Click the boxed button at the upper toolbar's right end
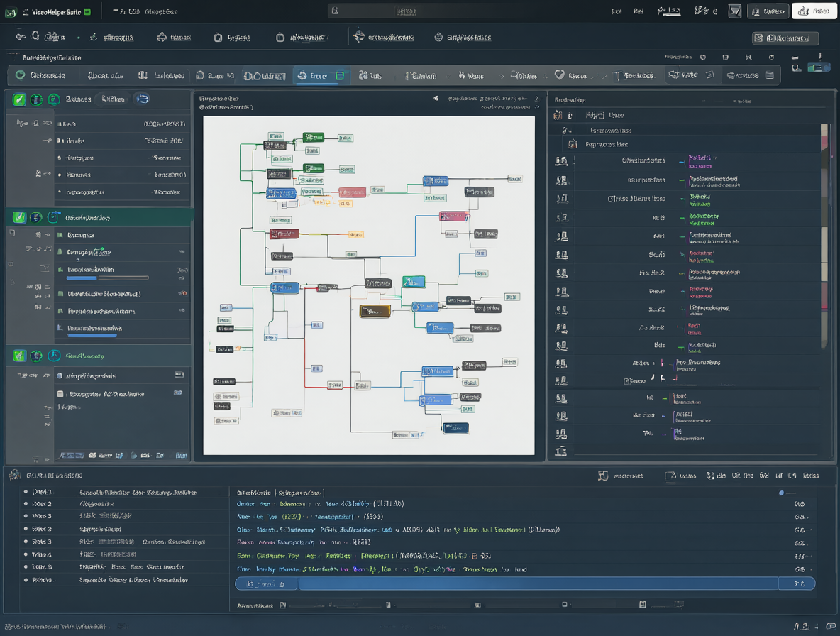Image resolution: width=840 pixels, height=636 pixels. [785, 38]
